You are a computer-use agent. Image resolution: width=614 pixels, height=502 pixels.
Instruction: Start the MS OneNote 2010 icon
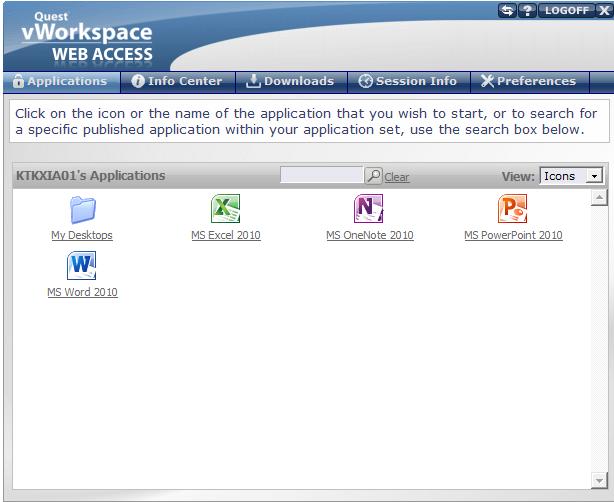coord(368,209)
